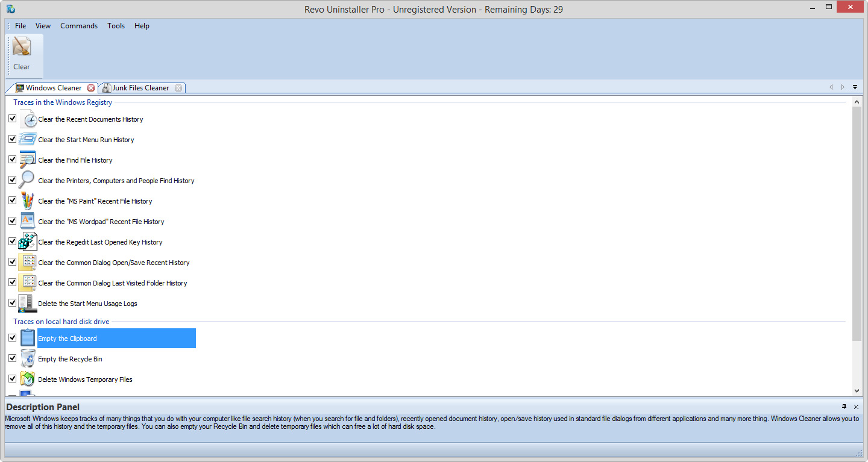Screen dimensions: 868x462
Task: Go to next tab with right arrow
Action: (x=843, y=87)
